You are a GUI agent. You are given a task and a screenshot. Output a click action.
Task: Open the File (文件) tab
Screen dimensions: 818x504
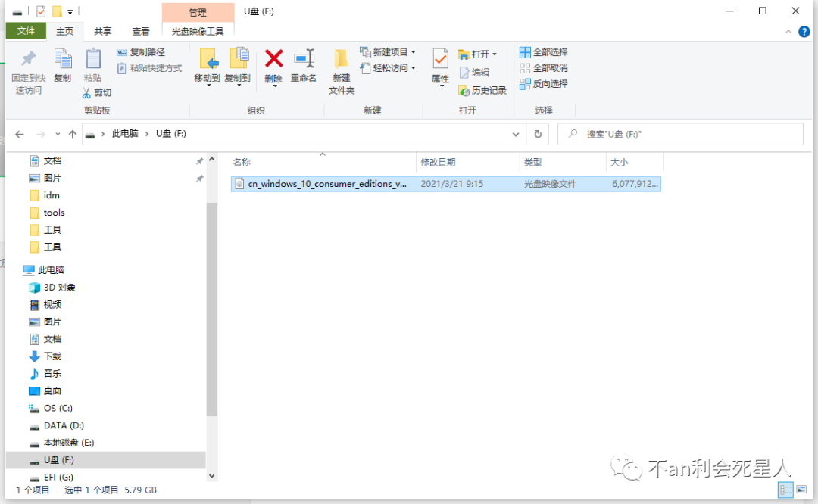point(26,31)
